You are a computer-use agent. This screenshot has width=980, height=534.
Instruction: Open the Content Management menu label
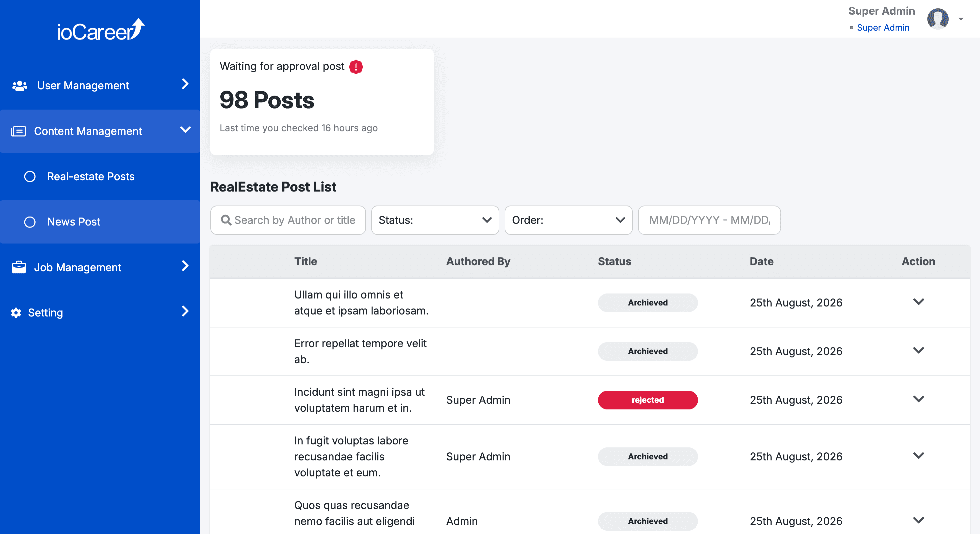88,131
